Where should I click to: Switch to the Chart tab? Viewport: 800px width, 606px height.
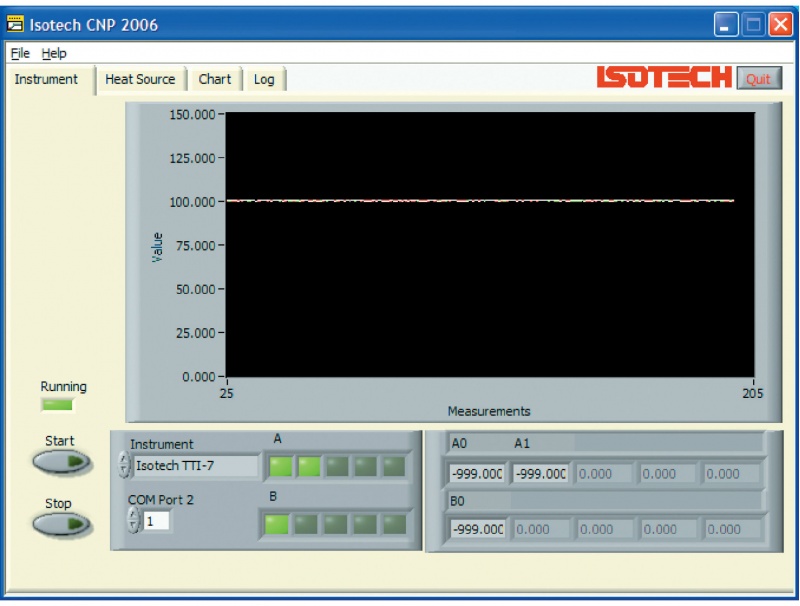[x=215, y=80]
